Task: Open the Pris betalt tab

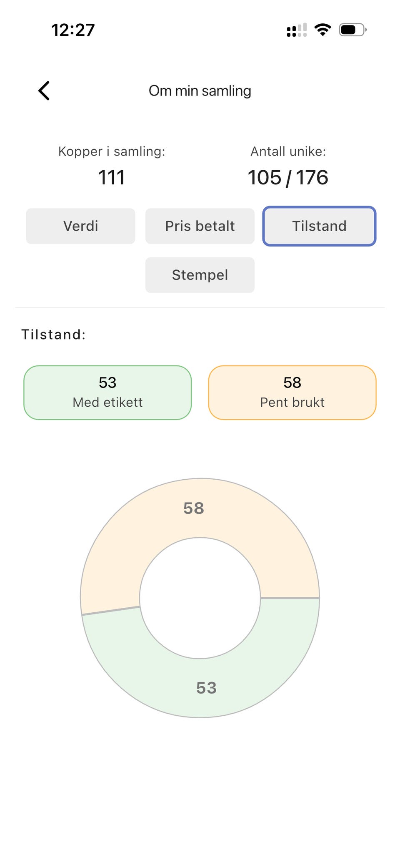Action: coord(200,226)
